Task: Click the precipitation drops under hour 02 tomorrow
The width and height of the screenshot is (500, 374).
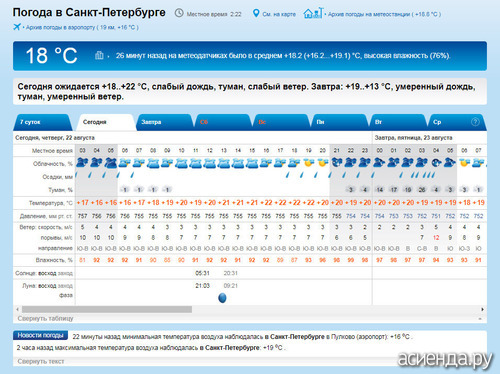Action: pyautogui.click(x=415, y=175)
